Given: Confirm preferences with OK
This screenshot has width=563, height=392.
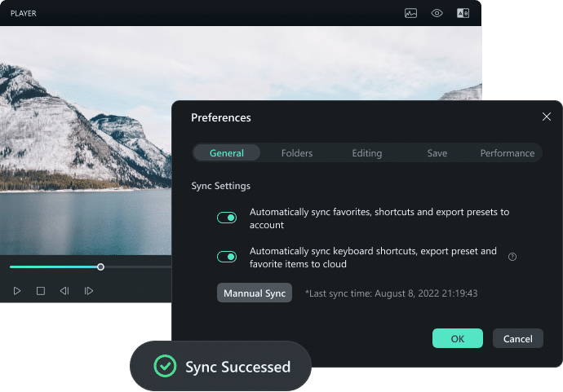Looking at the screenshot, I should tap(458, 338).
